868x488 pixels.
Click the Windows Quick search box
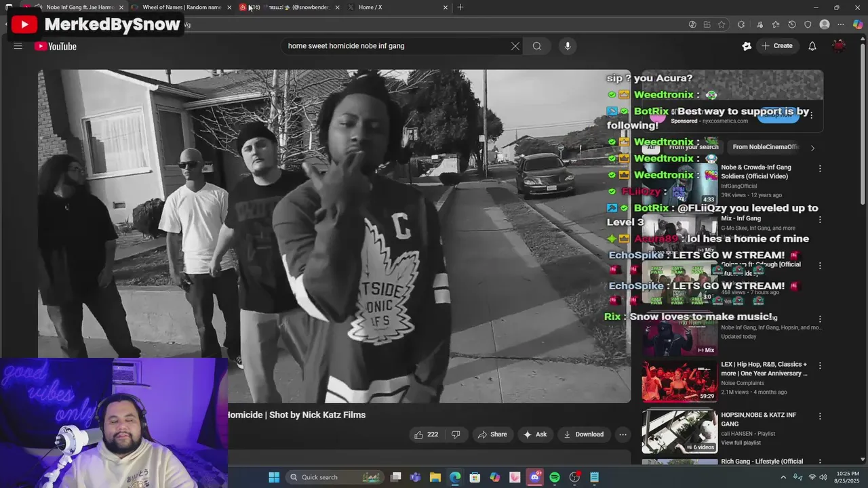[x=334, y=477]
